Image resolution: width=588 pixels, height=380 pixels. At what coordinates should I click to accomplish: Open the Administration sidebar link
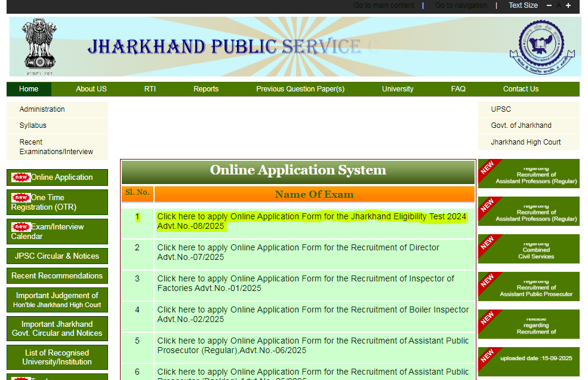(x=57, y=109)
